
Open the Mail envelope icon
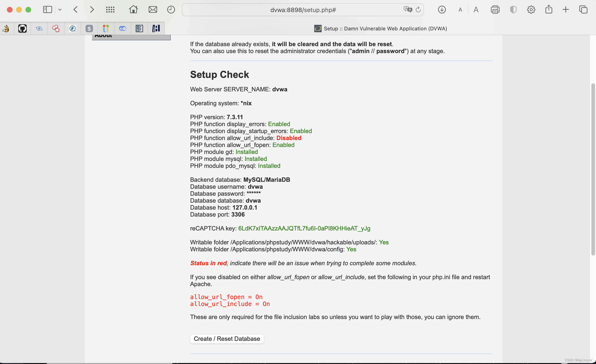point(153,10)
